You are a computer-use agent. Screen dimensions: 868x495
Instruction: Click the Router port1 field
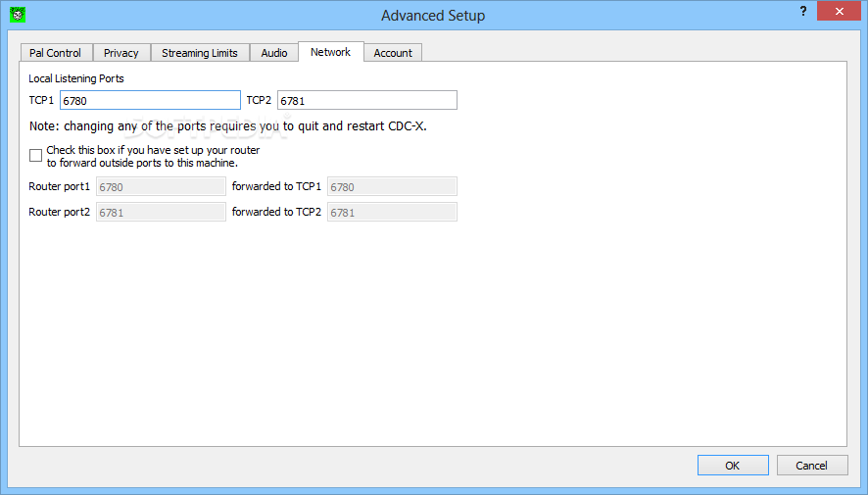tap(161, 186)
